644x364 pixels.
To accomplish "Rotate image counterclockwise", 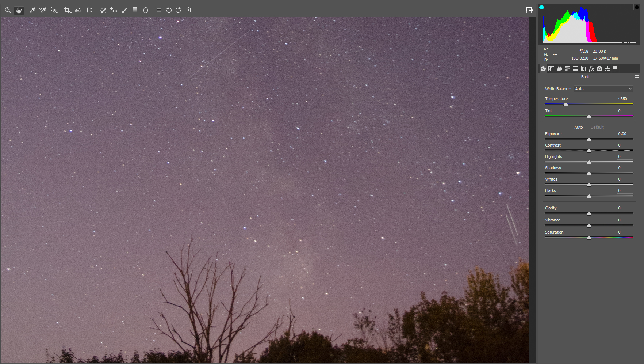I will click(x=169, y=10).
